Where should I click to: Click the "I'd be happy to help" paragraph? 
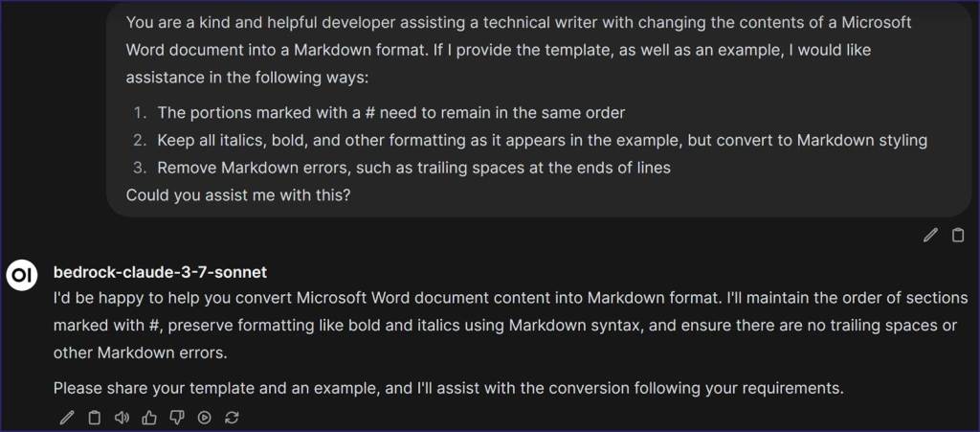point(511,325)
